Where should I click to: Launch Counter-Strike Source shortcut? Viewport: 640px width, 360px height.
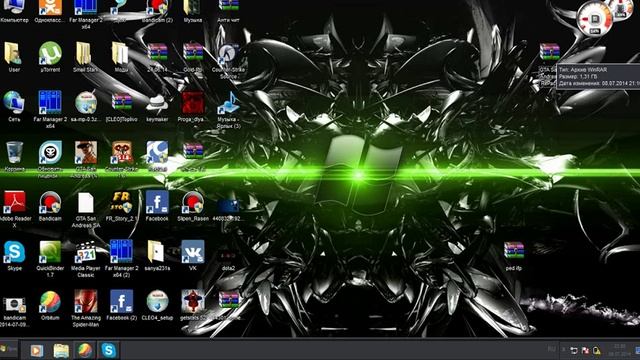coord(228,55)
